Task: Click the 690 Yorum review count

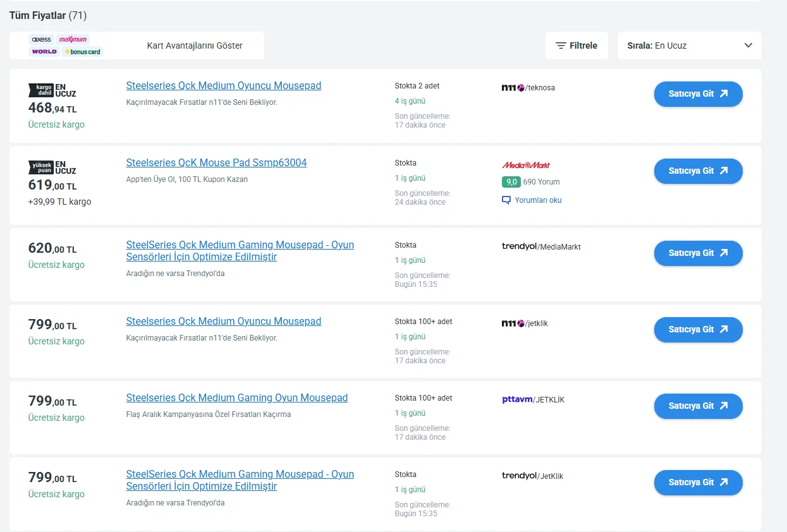Action: coord(541,182)
